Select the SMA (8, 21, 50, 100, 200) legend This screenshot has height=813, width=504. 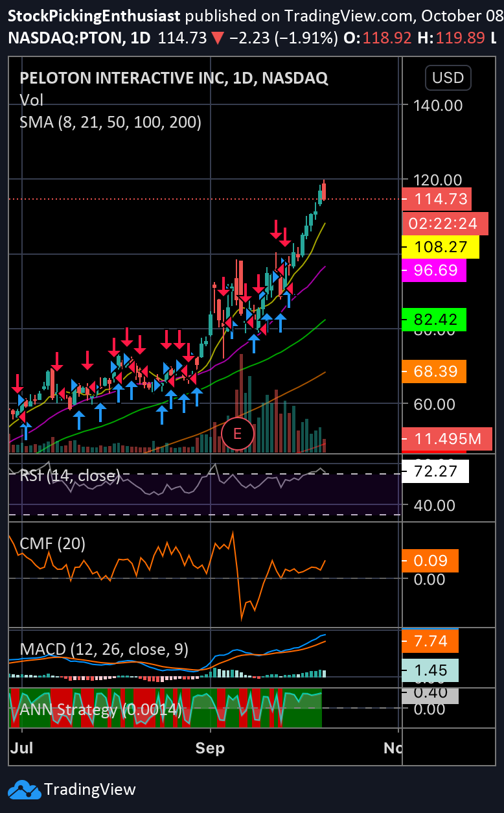click(110, 121)
